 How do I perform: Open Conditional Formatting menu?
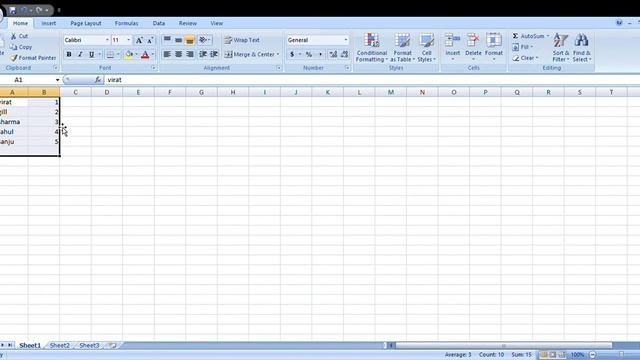coord(372,48)
